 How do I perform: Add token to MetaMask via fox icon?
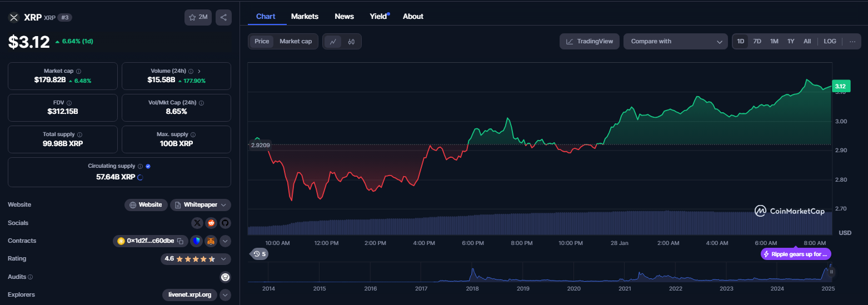click(x=211, y=241)
